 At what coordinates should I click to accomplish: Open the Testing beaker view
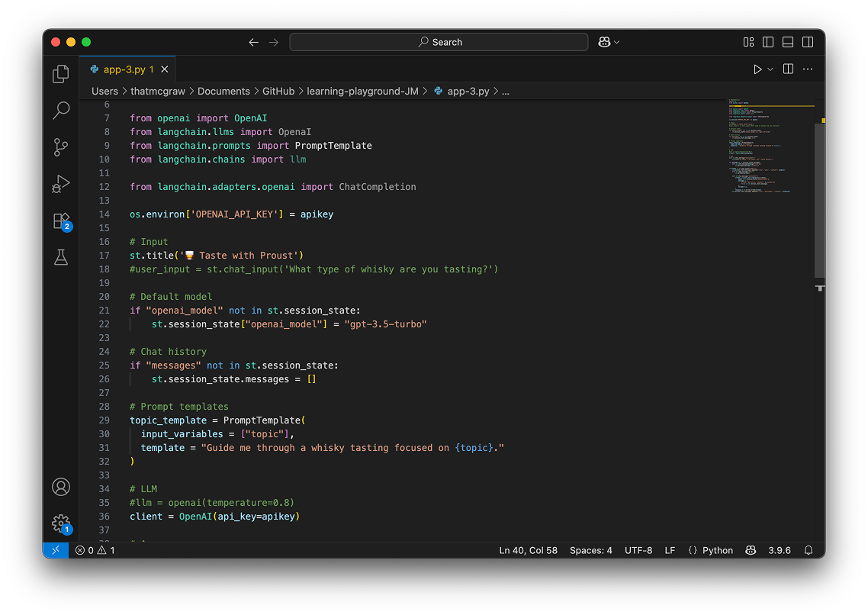point(61,258)
